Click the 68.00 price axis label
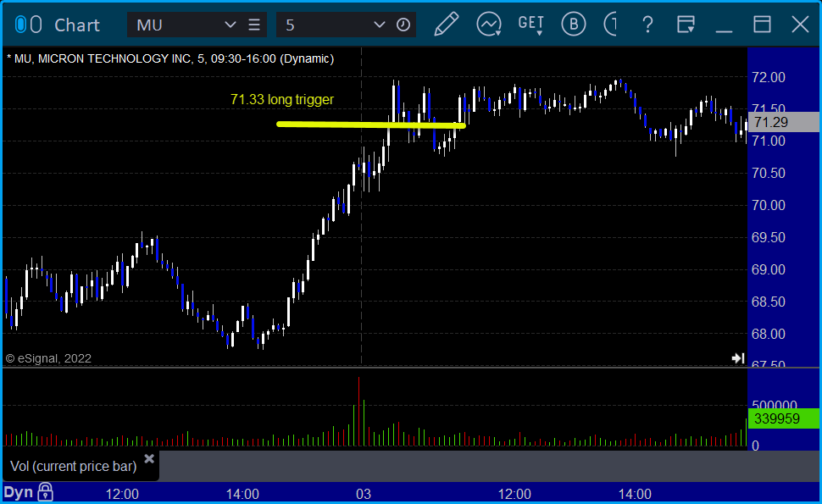 click(769, 334)
